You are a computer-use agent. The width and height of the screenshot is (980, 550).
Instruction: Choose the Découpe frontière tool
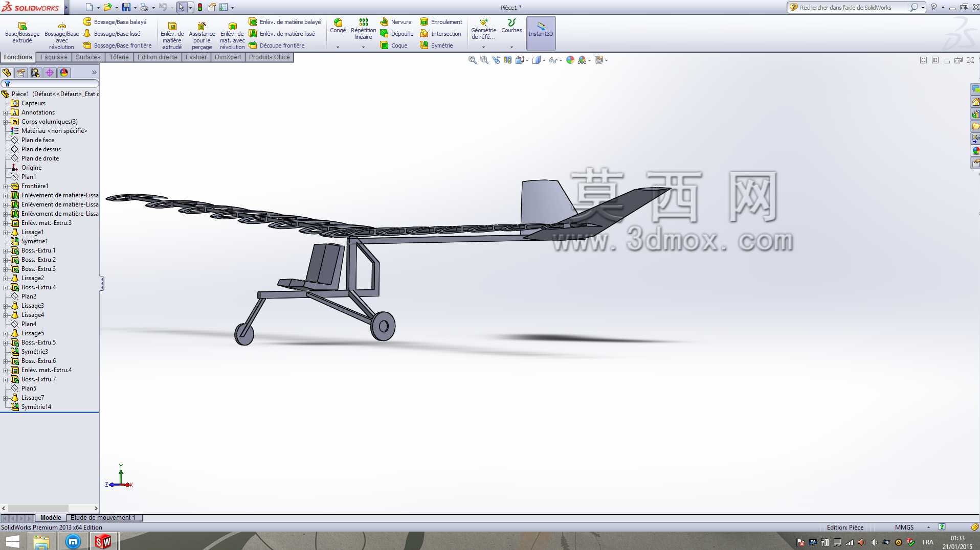[x=277, y=45]
